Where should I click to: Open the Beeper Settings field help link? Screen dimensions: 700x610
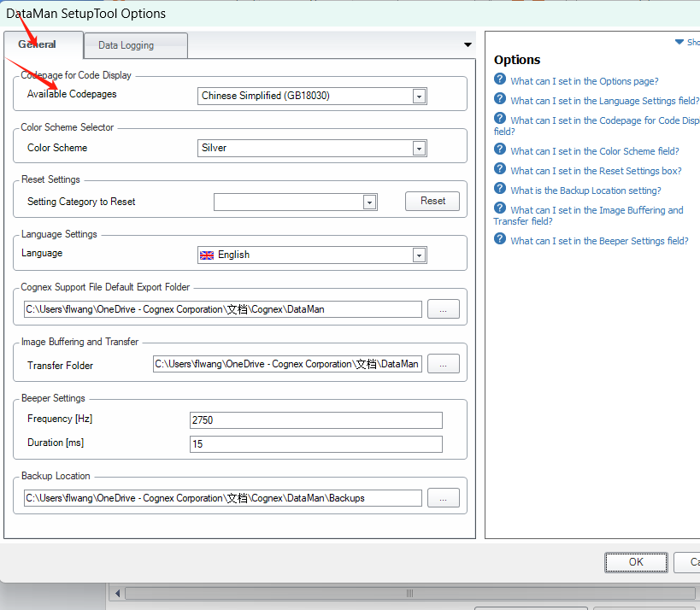click(x=599, y=241)
